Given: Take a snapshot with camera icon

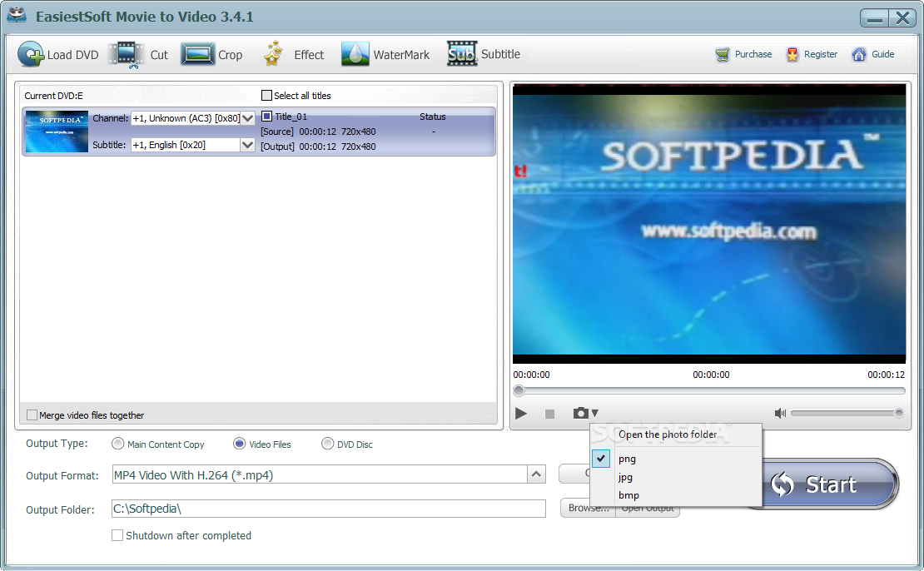Looking at the screenshot, I should [x=580, y=413].
